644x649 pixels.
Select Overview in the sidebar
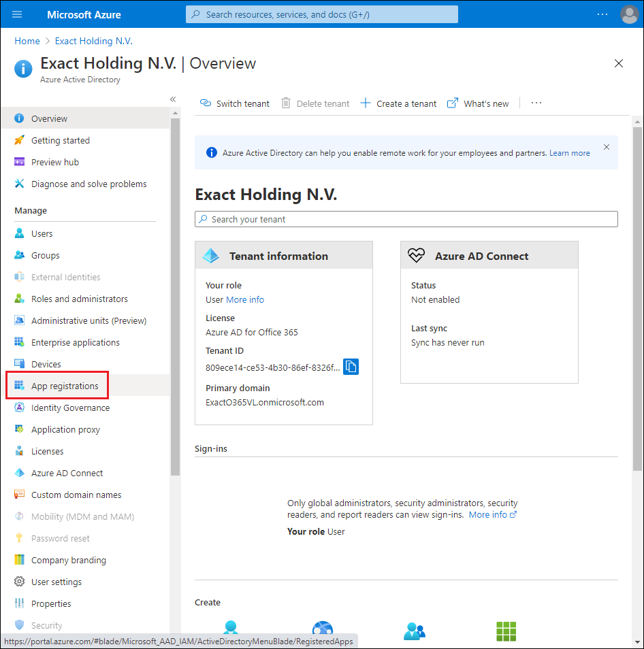pos(48,118)
